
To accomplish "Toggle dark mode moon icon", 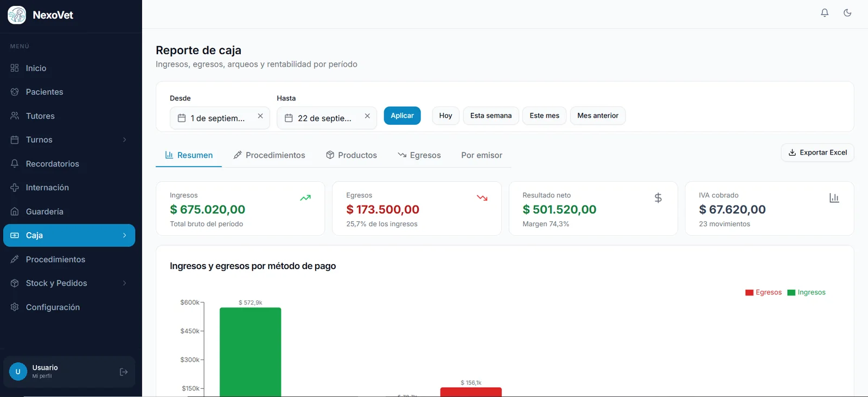I will pyautogui.click(x=847, y=12).
